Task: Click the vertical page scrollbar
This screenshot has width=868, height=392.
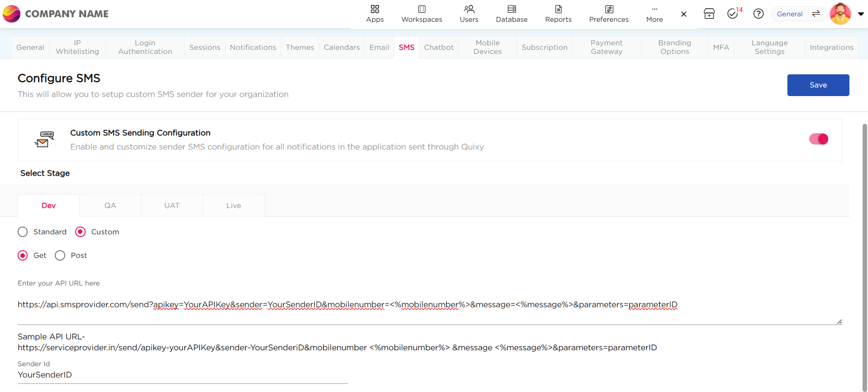Action: (x=864, y=254)
